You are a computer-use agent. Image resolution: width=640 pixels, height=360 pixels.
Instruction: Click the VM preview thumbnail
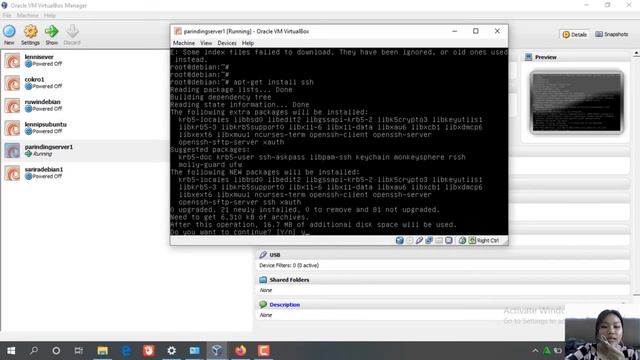click(x=576, y=102)
